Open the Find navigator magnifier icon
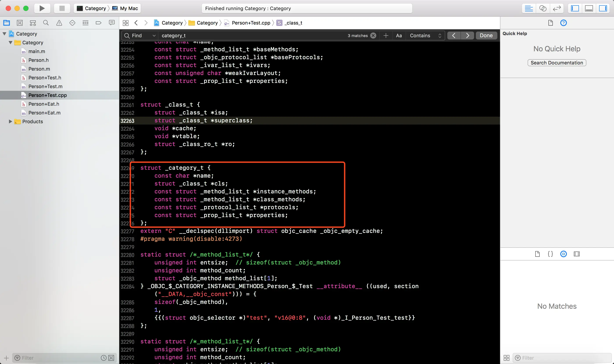The height and width of the screenshot is (364, 614). (46, 23)
